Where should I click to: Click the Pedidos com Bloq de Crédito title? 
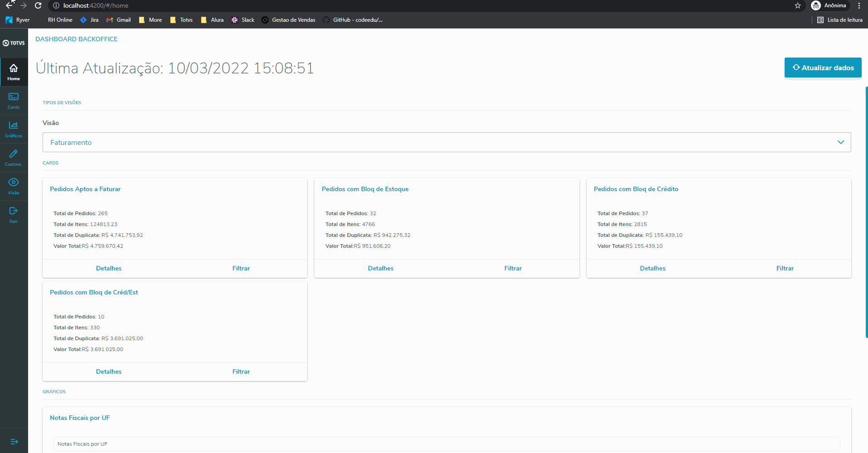coord(636,189)
